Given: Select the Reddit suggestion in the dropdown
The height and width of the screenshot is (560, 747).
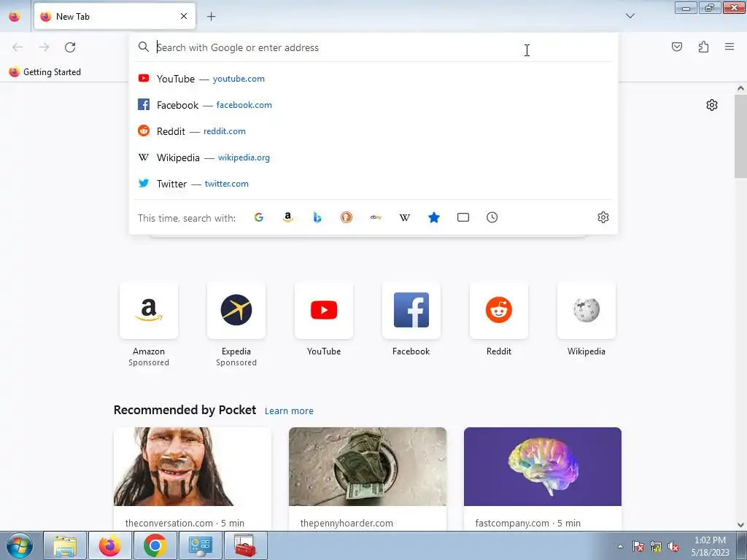Looking at the screenshot, I should tap(373, 131).
